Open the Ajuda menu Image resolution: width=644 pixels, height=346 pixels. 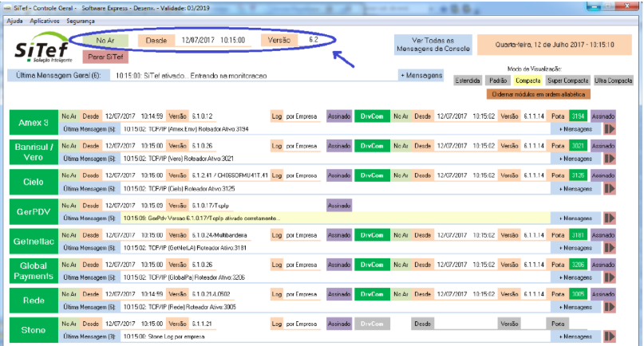(14, 21)
